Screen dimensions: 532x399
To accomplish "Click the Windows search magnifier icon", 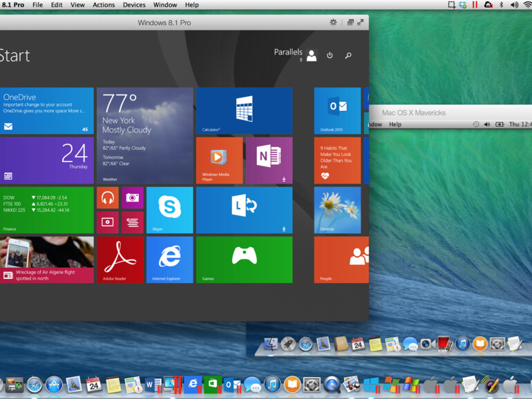I will (x=348, y=55).
